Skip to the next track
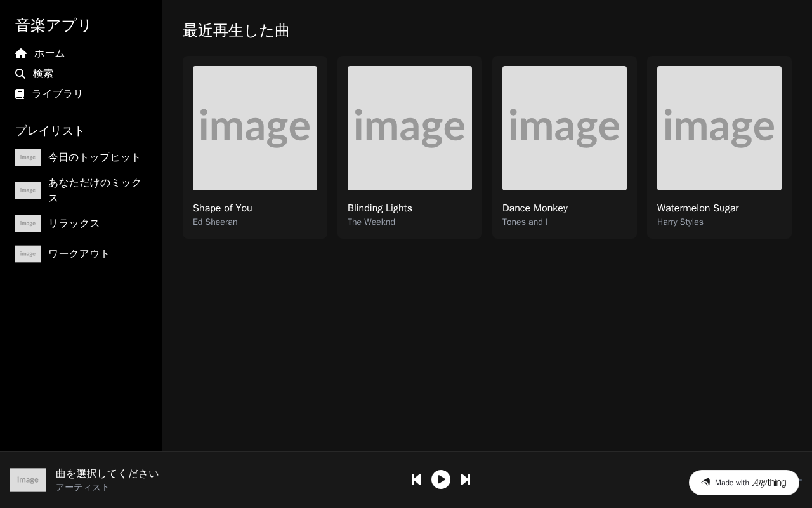Image resolution: width=812 pixels, height=508 pixels. [x=465, y=479]
